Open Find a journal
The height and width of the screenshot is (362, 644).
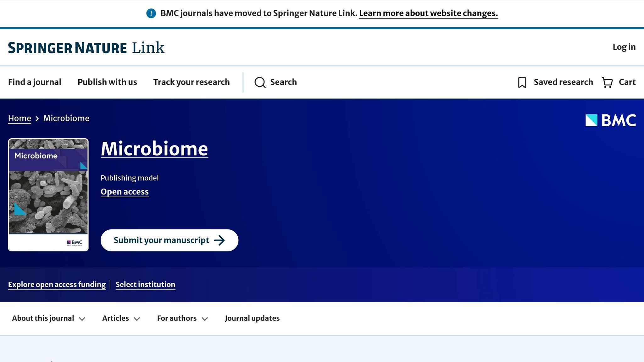pos(35,82)
